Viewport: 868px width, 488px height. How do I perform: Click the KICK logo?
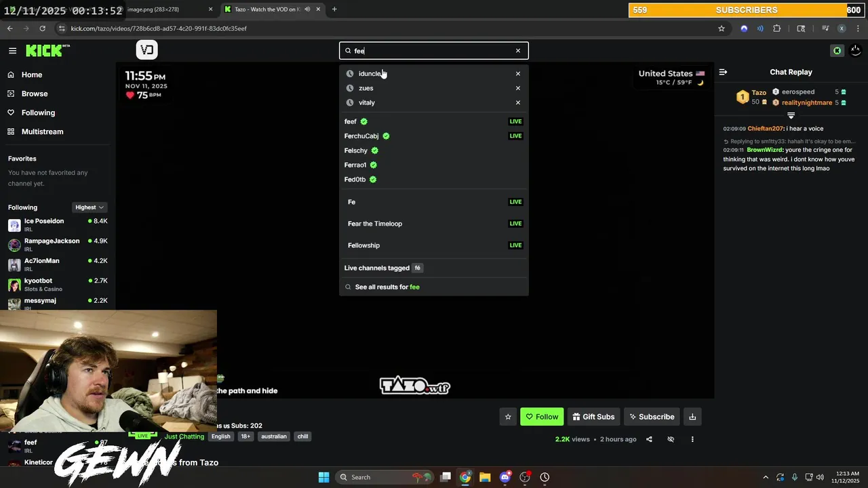pyautogui.click(x=47, y=50)
